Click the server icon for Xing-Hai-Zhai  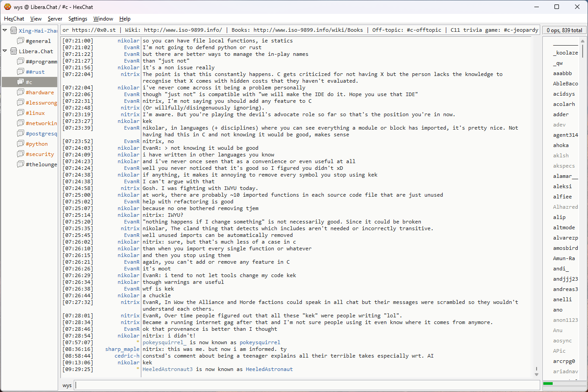[x=14, y=31]
